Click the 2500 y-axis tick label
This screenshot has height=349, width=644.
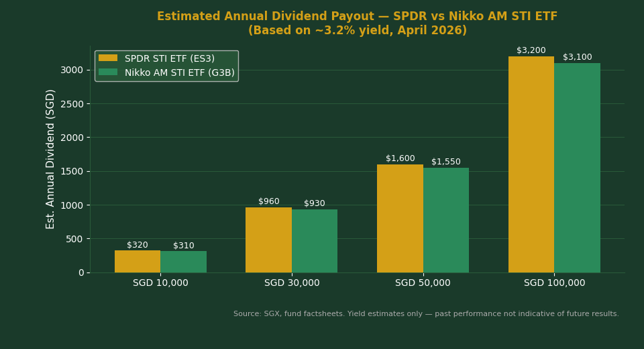point(72,104)
